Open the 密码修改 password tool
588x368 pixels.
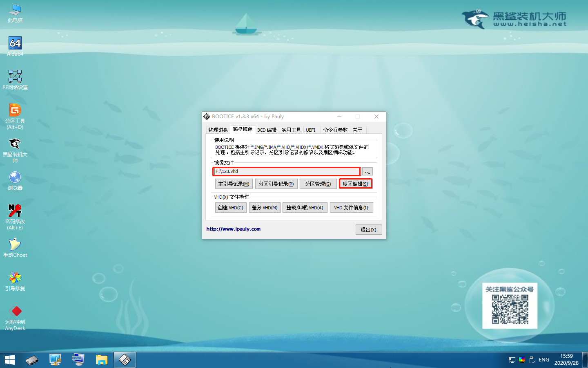pyautogui.click(x=15, y=212)
